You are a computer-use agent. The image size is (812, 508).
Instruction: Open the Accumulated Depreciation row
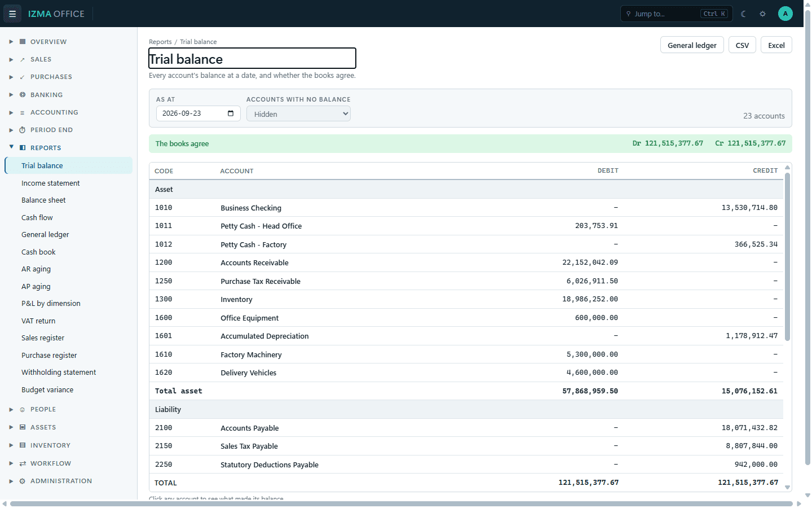click(466, 336)
